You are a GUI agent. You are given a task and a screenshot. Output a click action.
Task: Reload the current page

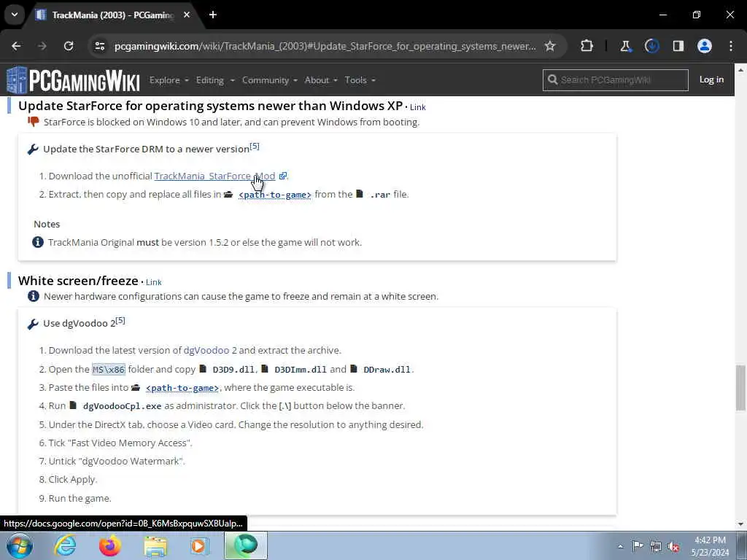point(69,46)
